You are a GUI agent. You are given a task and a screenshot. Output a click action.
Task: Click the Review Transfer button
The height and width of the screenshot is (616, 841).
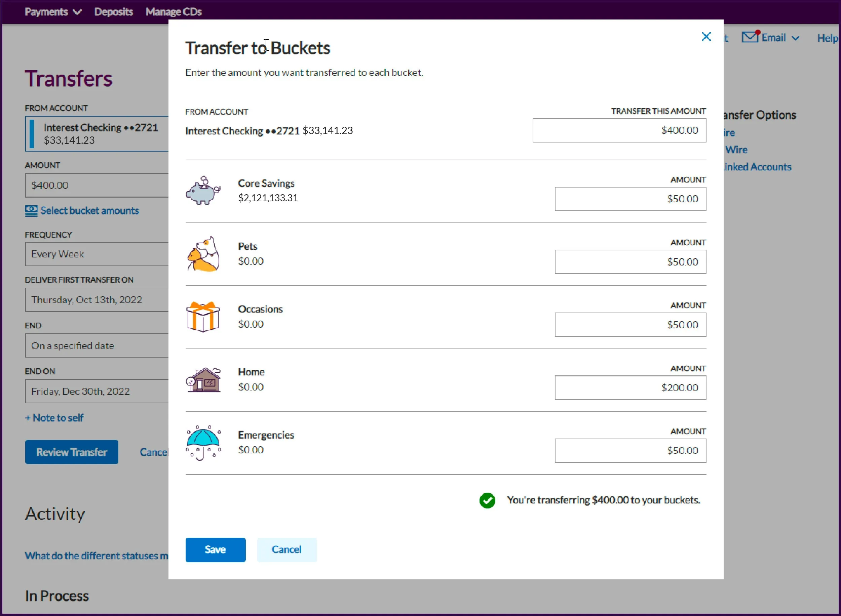(72, 452)
